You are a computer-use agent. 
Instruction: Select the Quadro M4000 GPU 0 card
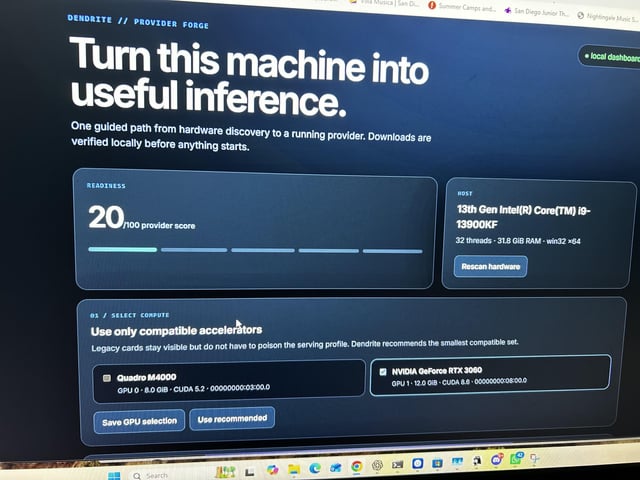coord(229,382)
